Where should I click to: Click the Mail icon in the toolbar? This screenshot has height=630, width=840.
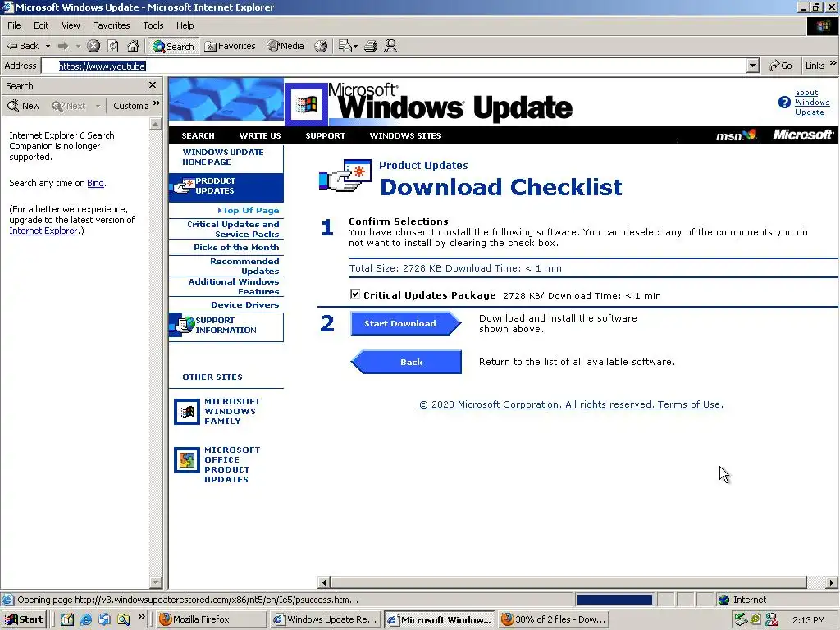pyautogui.click(x=345, y=46)
